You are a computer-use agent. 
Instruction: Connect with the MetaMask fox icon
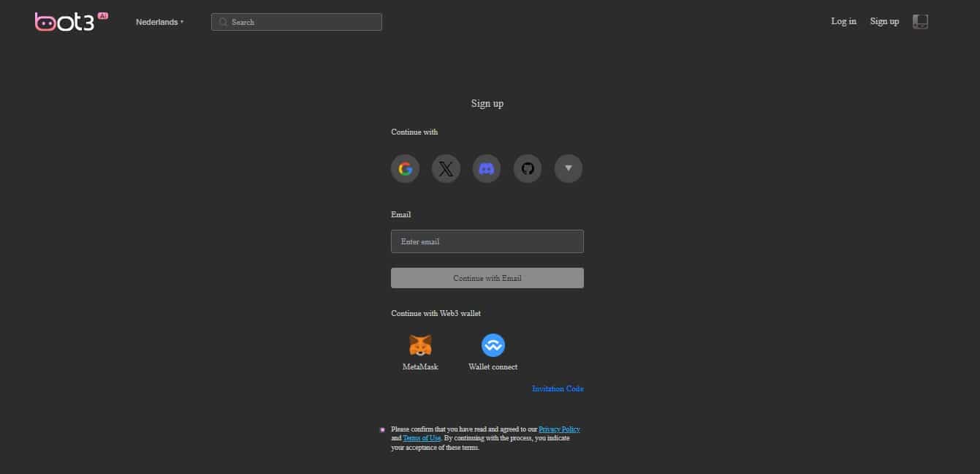click(x=420, y=345)
